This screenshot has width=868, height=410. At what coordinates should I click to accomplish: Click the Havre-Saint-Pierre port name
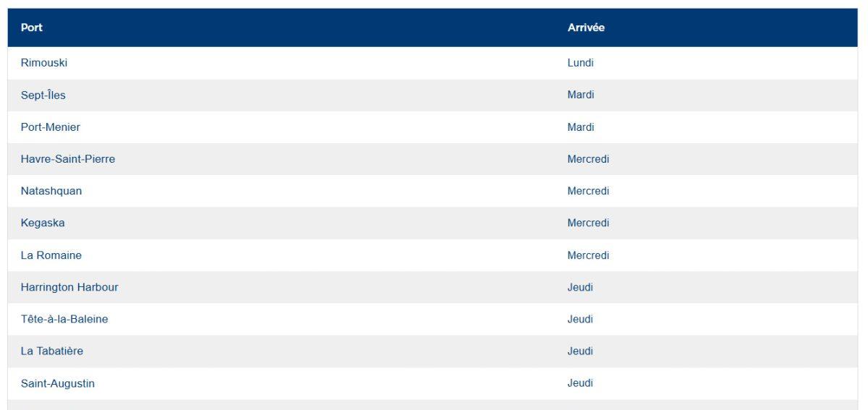coord(68,159)
